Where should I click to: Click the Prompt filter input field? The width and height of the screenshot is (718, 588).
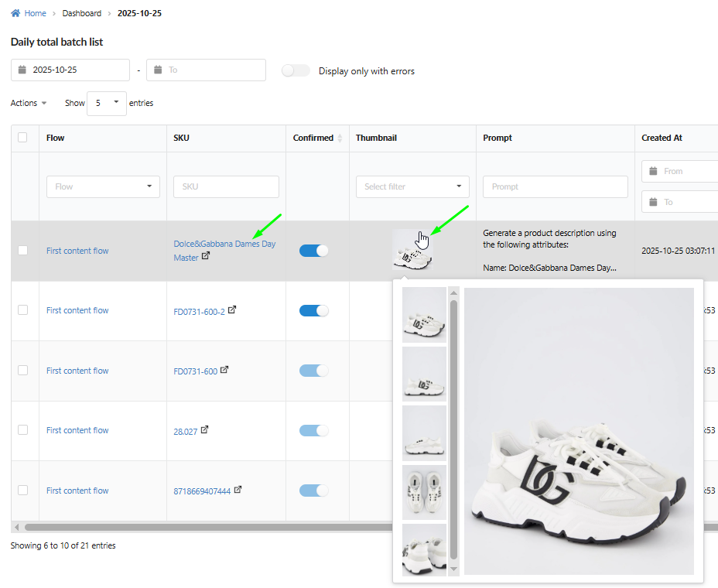[555, 186]
